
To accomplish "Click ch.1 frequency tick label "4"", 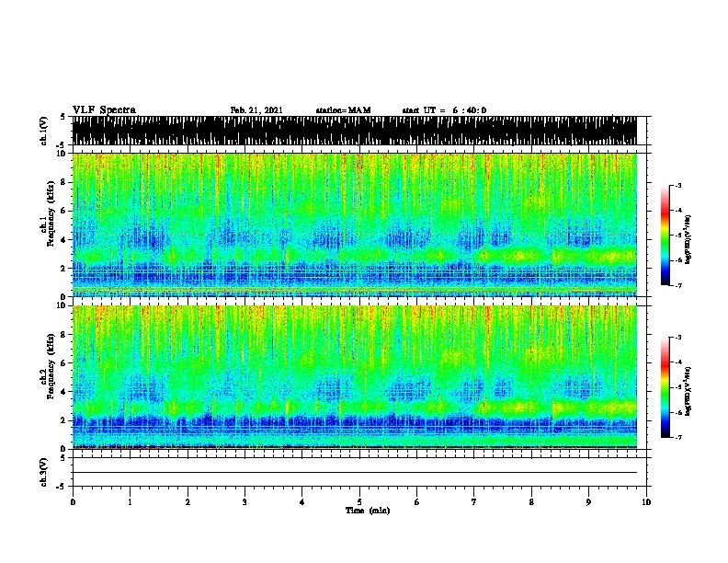I will tap(64, 240).
